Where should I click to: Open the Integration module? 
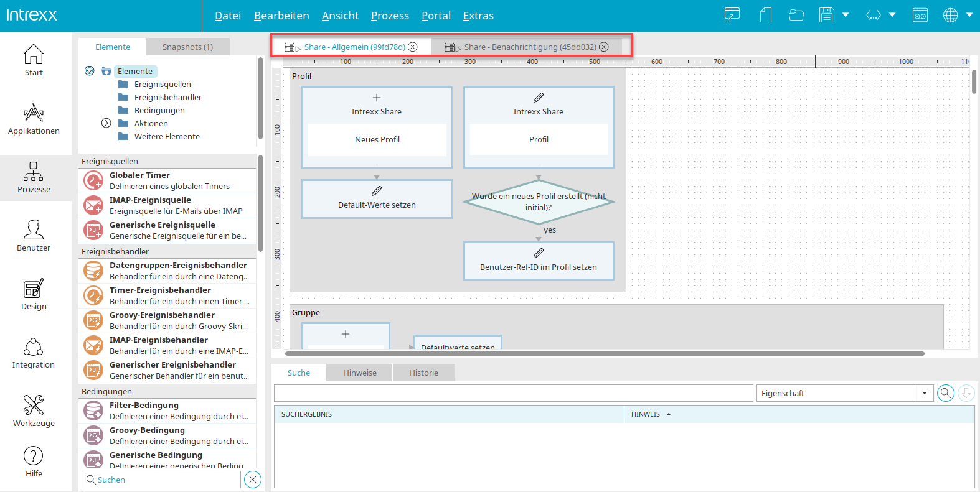[x=34, y=353]
